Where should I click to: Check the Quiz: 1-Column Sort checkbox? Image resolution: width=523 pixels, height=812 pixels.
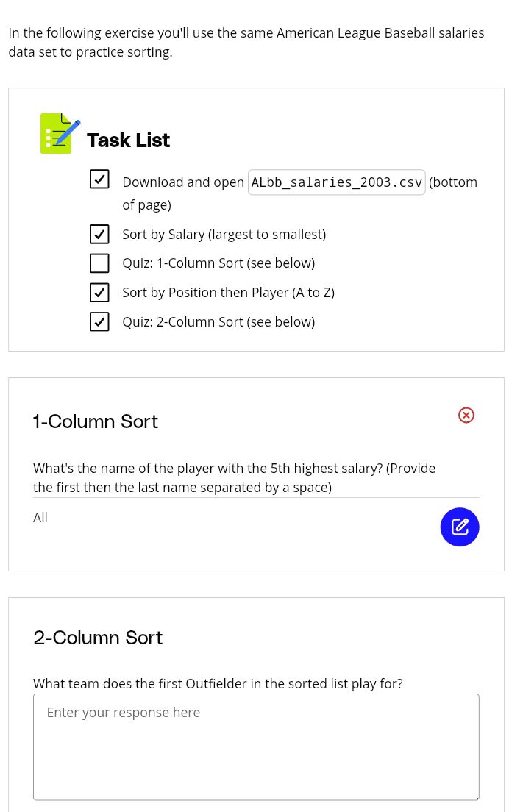click(99, 263)
